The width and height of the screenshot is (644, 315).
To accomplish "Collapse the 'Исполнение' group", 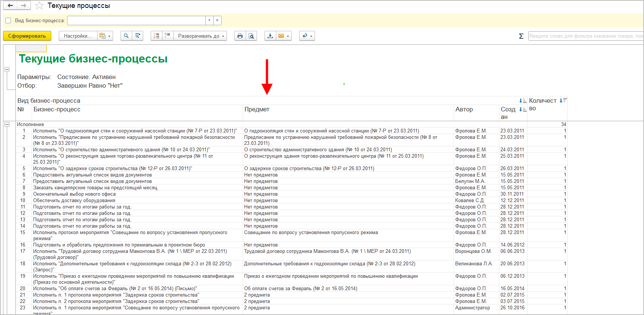I will (7, 124).
